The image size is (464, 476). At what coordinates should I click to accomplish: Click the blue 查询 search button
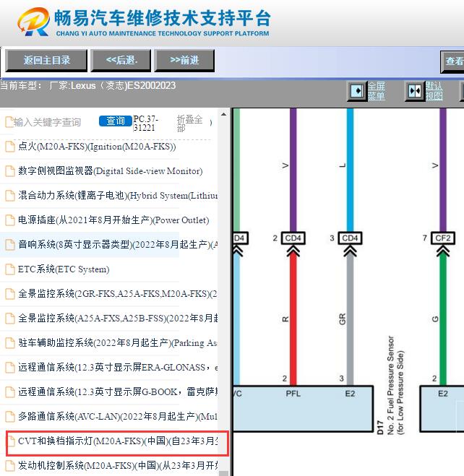[x=116, y=121]
